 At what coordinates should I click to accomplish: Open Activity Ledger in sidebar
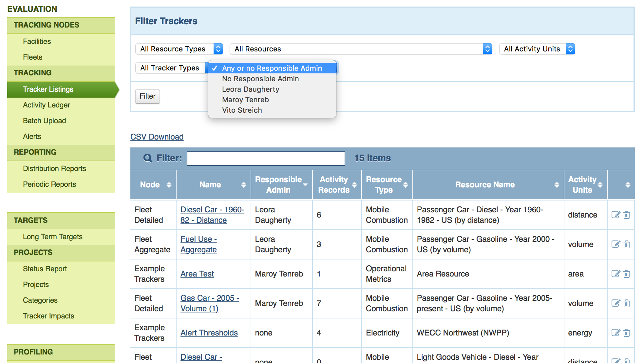(x=47, y=105)
